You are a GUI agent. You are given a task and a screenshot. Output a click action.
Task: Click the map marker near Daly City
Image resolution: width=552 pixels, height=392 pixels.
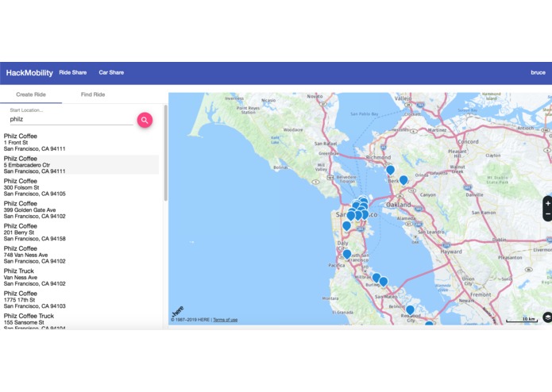tap(347, 254)
